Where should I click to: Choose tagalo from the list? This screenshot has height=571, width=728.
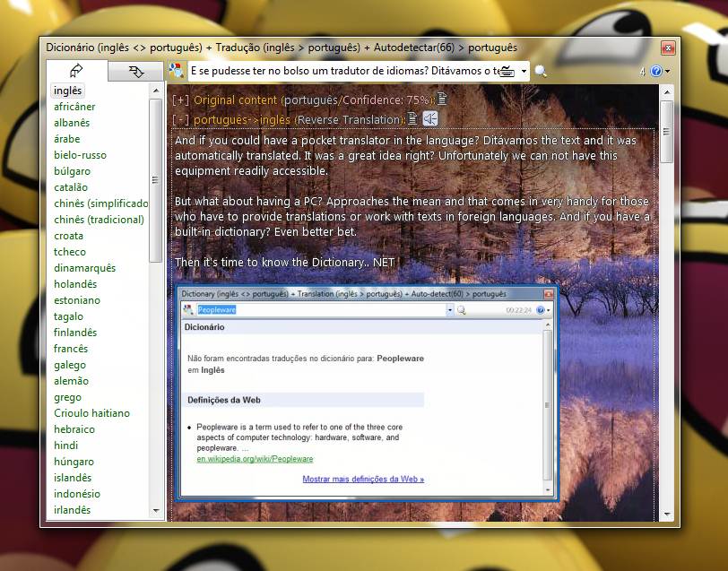pyautogui.click(x=68, y=316)
